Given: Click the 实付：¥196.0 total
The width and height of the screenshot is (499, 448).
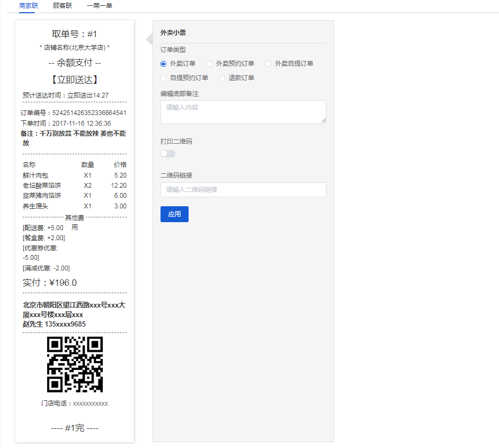Looking at the screenshot, I should click(50, 283).
